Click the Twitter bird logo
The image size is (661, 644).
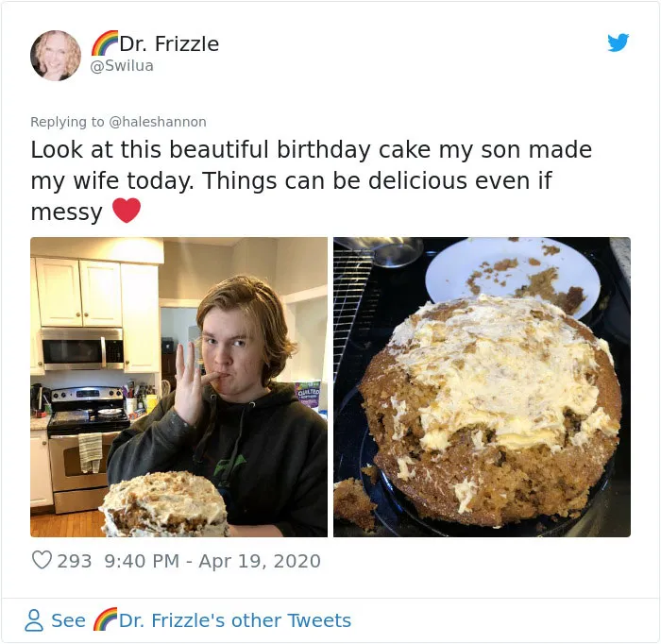click(x=619, y=42)
